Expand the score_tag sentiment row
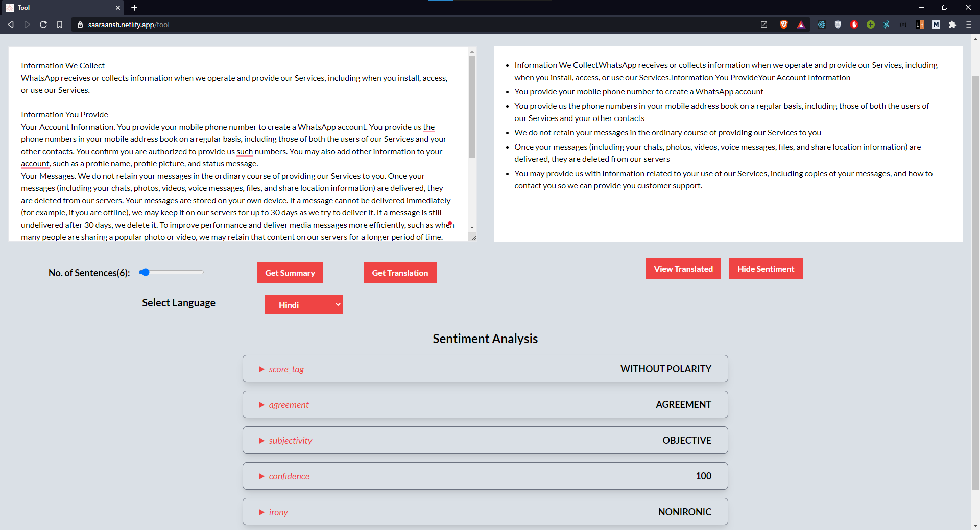The height and width of the screenshot is (530, 980). 485,369
